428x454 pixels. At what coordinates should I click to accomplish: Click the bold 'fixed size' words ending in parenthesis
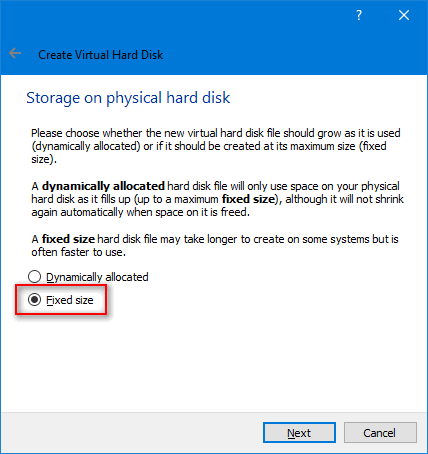click(250, 199)
